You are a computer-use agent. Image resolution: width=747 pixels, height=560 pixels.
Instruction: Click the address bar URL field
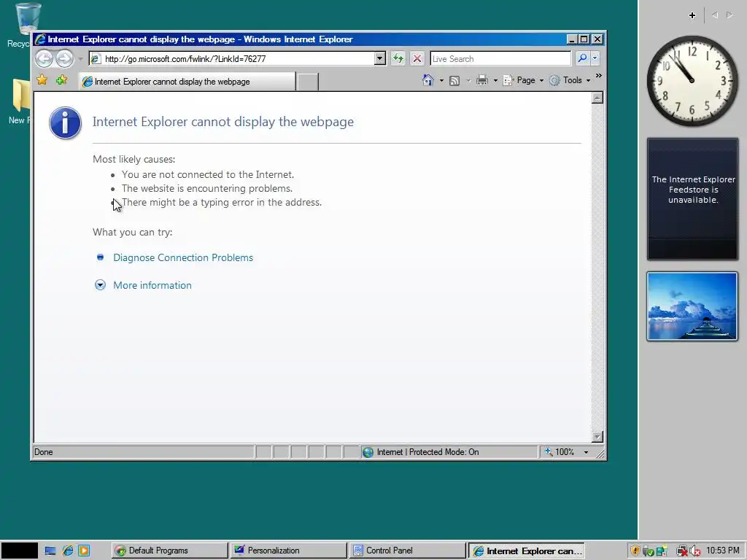(231, 58)
